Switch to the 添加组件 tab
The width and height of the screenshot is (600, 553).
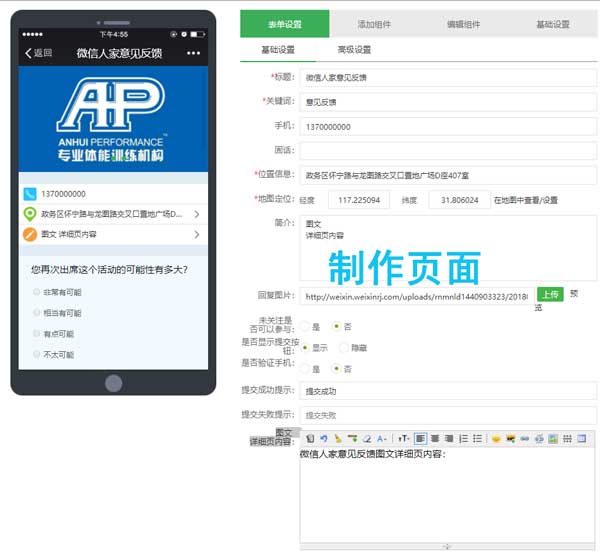click(x=374, y=24)
